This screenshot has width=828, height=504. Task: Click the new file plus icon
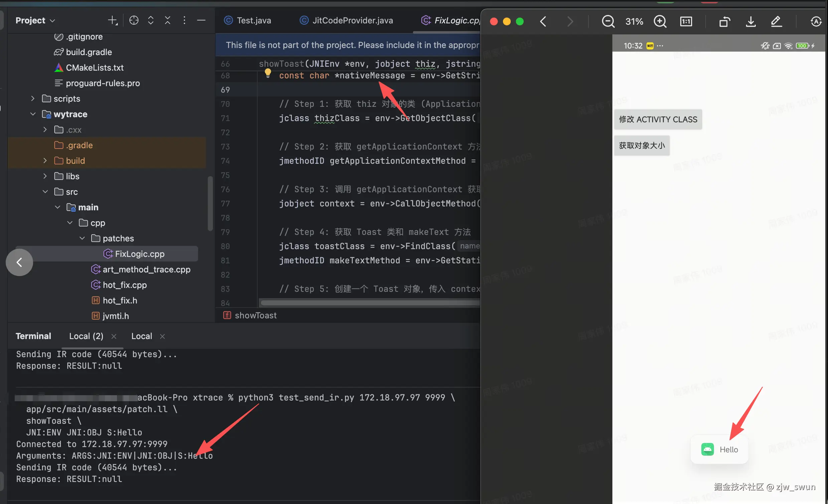(113, 20)
